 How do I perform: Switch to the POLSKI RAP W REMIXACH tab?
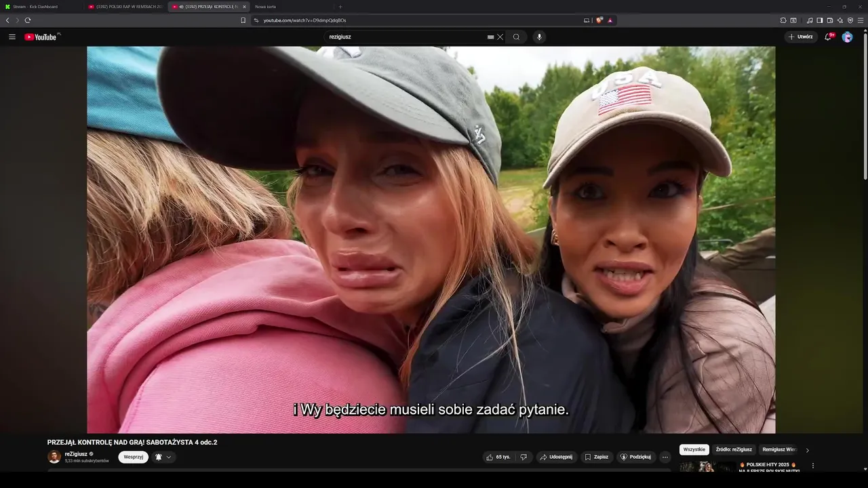pos(125,7)
